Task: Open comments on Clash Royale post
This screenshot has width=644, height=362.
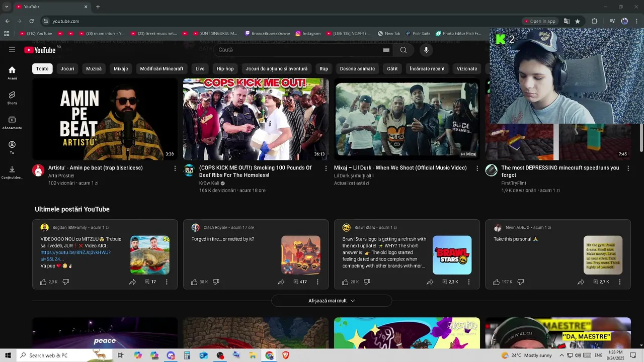Action: [300, 282]
